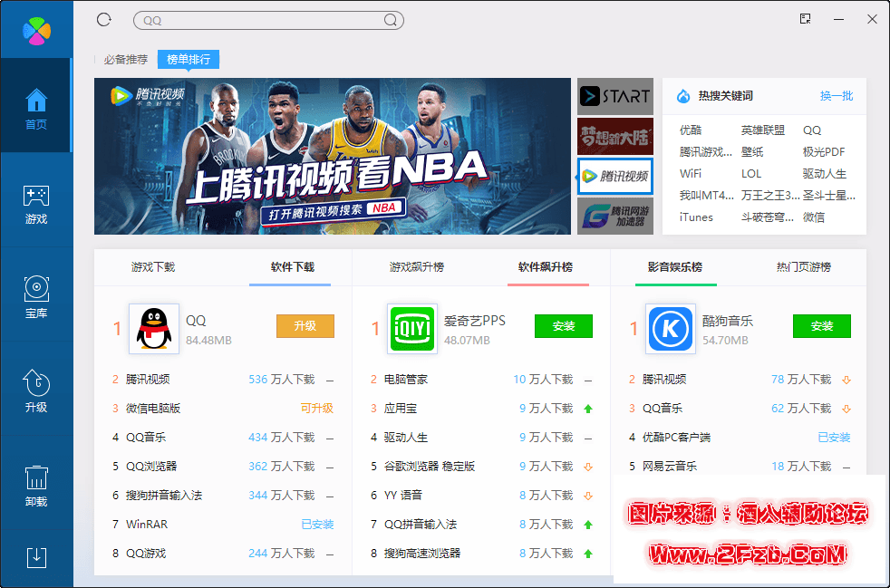
Task: Click the hot search flame icon
Action: coord(683,96)
